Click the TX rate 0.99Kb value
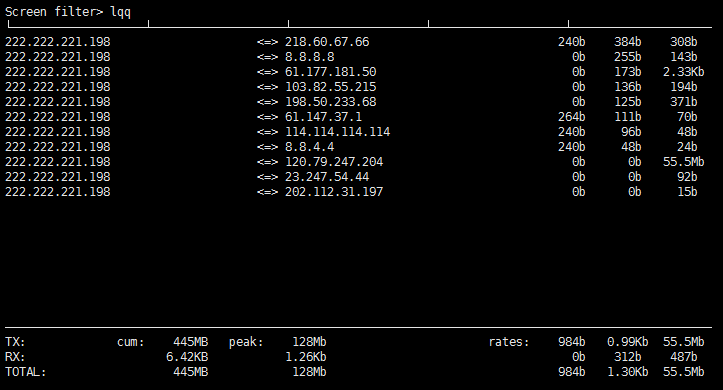The height and width of the screenshot is (390, 723). (628, 342)
